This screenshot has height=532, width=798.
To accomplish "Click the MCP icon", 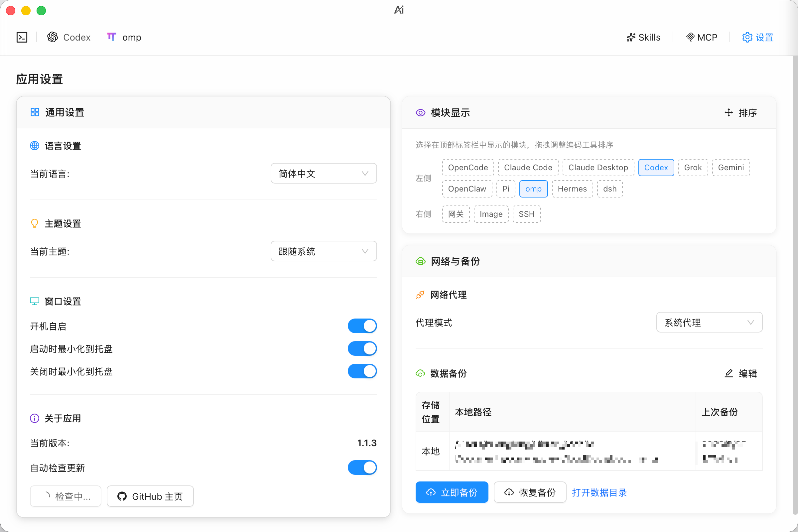I will tap(690, 37).
